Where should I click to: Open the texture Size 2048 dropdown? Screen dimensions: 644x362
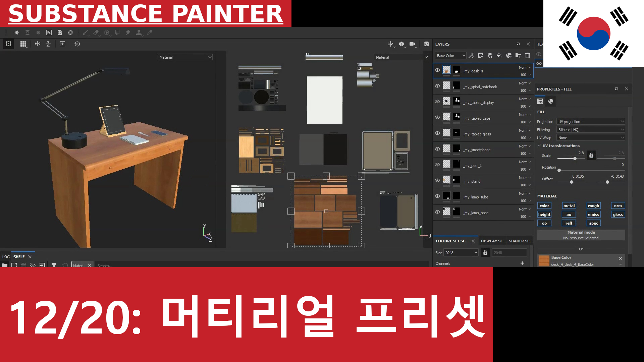click(461, 253)
